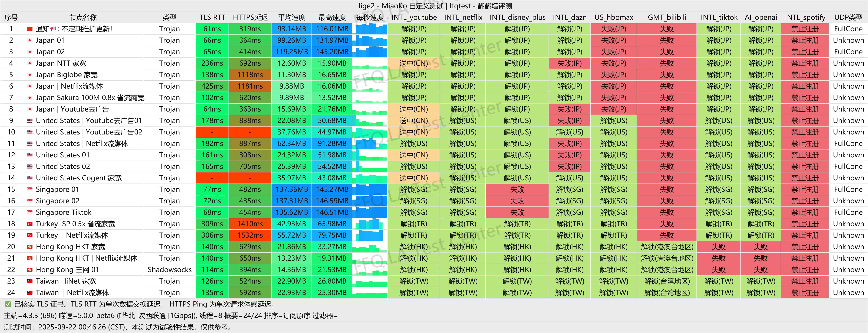Click the dash TLS RTT cell in row 10
Viewport: 868px width, 333px height.
click(212, 132)
